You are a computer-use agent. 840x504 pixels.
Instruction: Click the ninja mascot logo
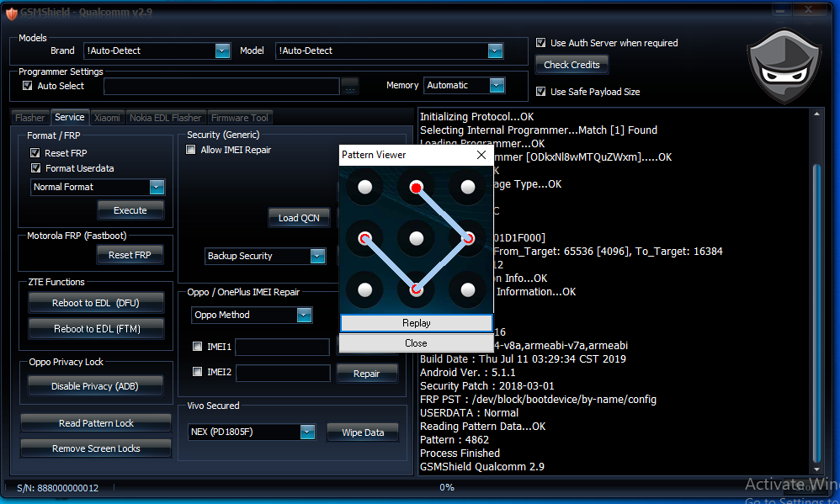pos(784,66)
